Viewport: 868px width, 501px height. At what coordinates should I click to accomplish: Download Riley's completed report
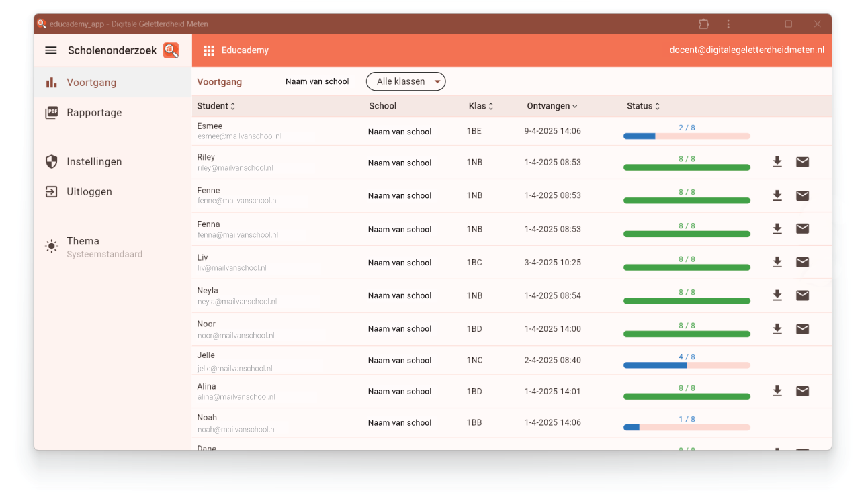click(777, 162)
